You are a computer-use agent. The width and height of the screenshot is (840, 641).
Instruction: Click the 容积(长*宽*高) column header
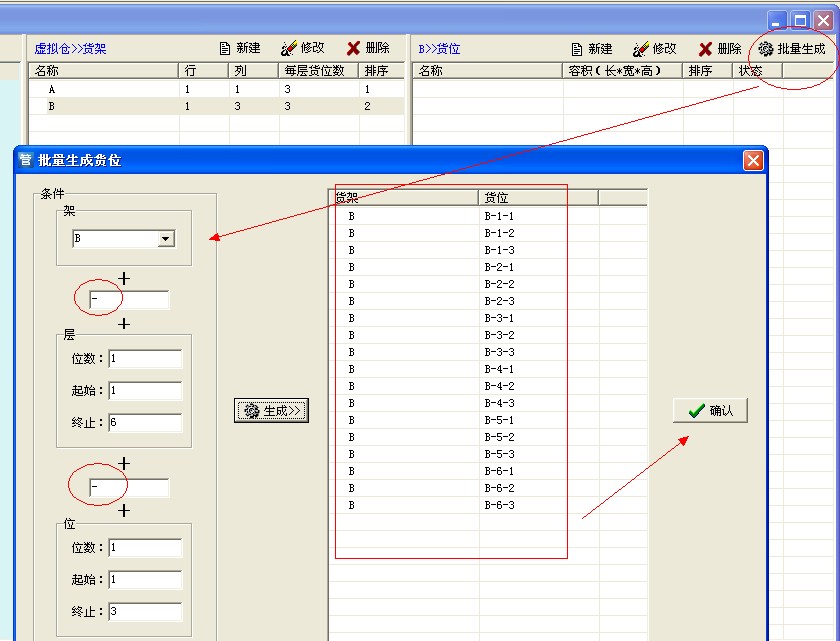click(622, 71)
